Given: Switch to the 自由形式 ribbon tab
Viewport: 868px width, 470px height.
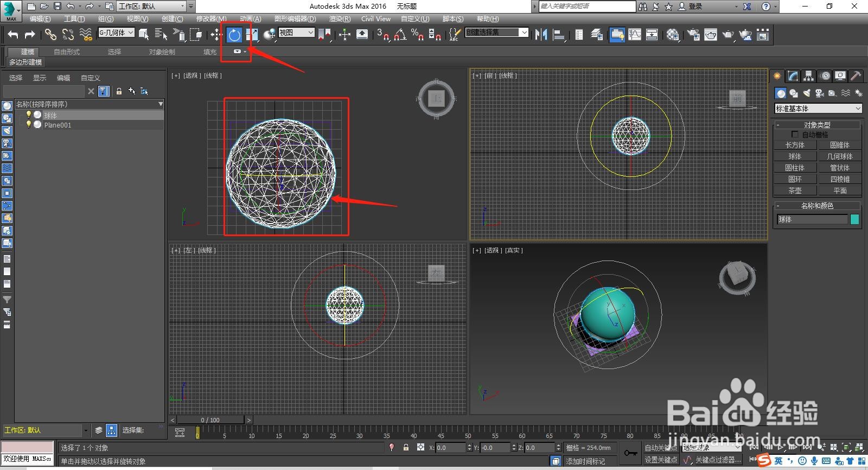Looking at the screenshot, I should (x=67, y=52).
